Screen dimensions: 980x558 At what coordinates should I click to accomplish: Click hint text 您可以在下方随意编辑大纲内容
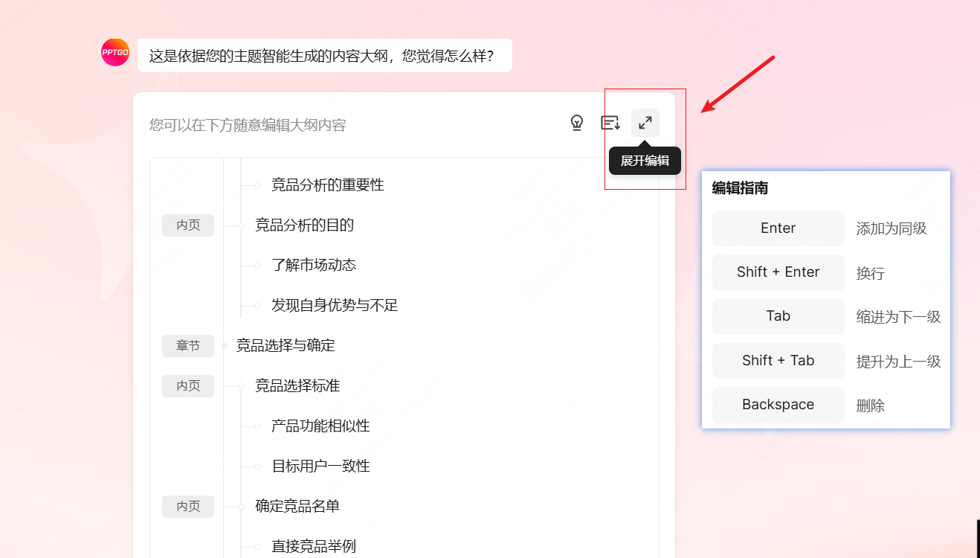(x=248, y=125)
